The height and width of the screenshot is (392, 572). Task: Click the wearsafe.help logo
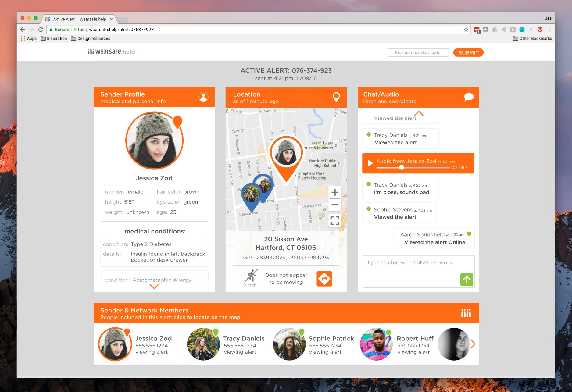tap(112, 52)
